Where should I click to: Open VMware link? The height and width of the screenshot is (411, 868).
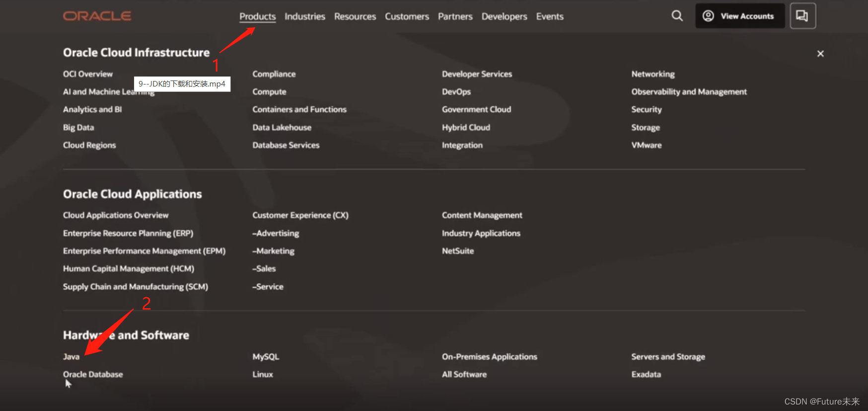tap(647, 145)
